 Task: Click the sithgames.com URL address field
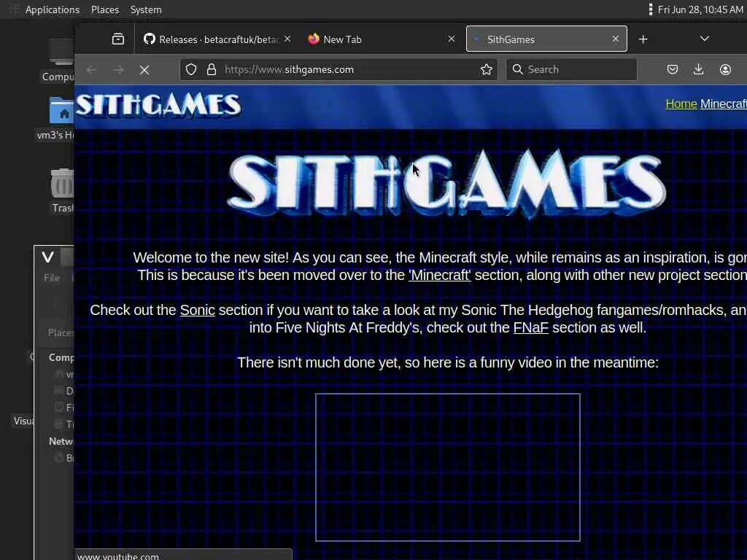pos(338,69)
